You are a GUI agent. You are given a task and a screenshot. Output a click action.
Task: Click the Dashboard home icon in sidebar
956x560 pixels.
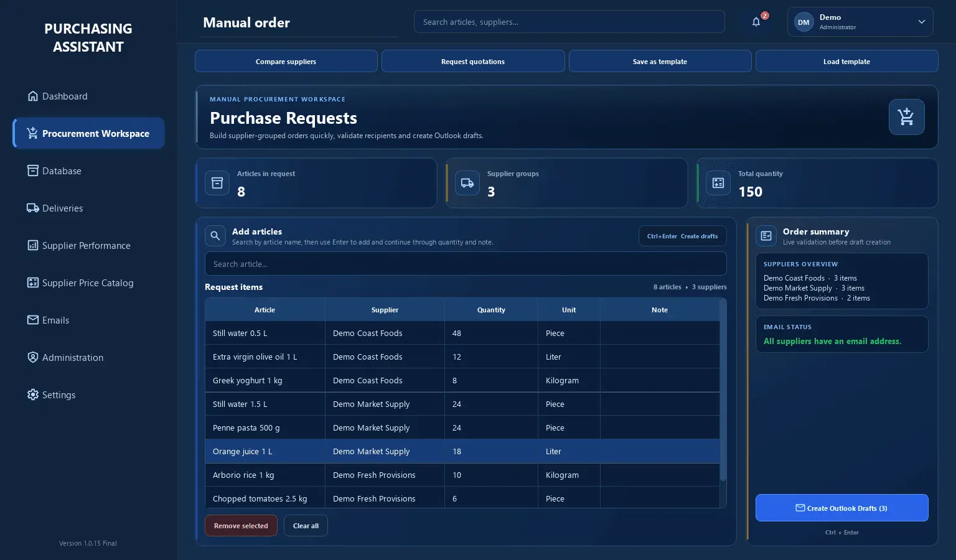33,96
